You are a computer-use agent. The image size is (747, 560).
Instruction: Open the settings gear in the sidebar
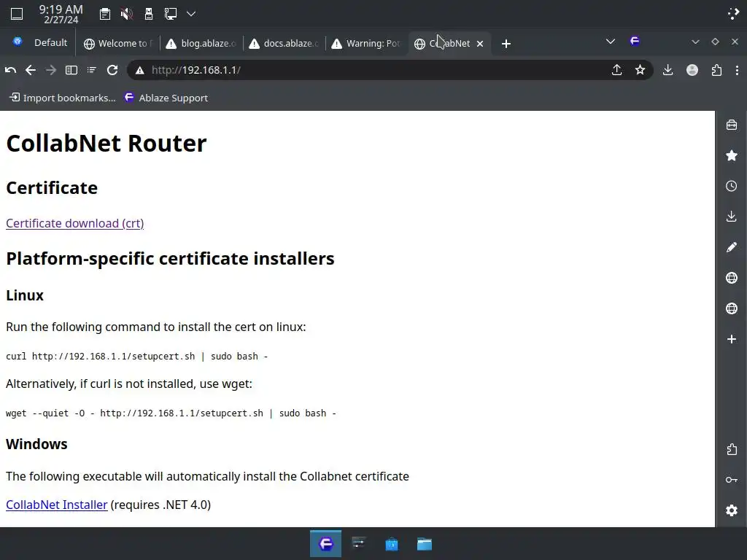pos(732,510)
